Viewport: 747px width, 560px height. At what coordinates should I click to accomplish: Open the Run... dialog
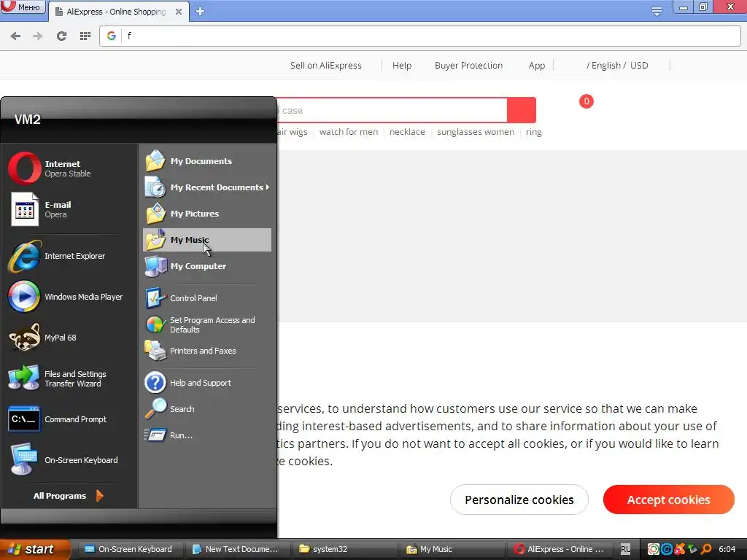click(206, 435)
